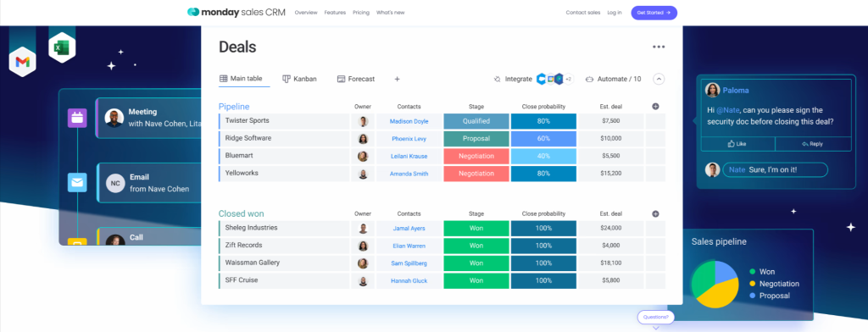
Task: Like Paloma's comment
Action: pos(737,144)
